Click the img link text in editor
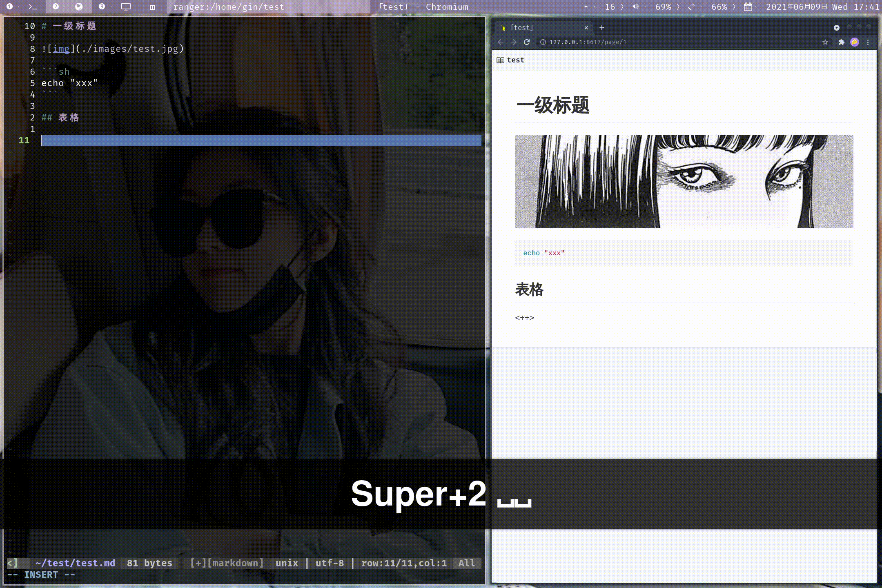882x588 pixels. pos(61,49)
